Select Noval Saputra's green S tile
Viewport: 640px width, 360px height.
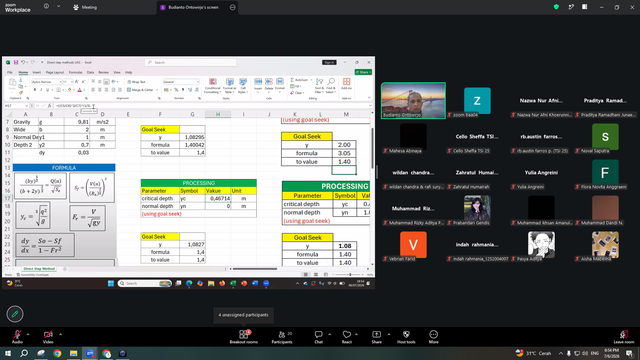point(605,137)
